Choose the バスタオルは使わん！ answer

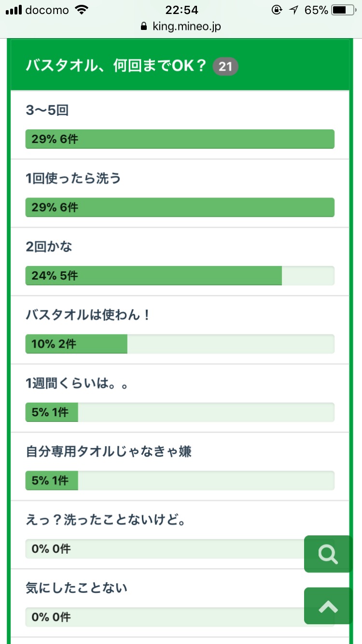click(x=89, y=315)
